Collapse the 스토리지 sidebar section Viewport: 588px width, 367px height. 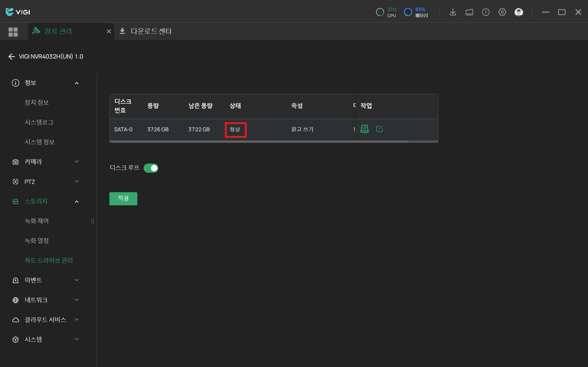[x=45, y=201]
